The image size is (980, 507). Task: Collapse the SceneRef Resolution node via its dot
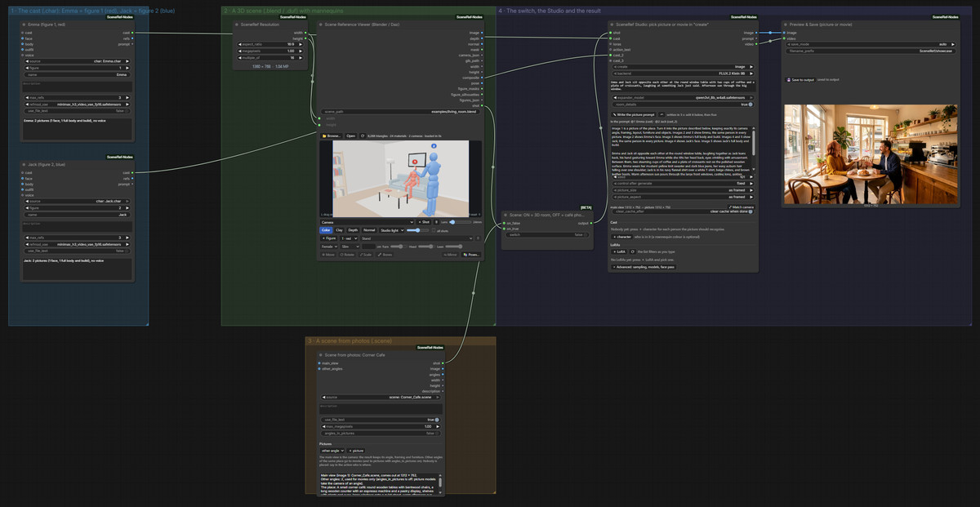235,25
